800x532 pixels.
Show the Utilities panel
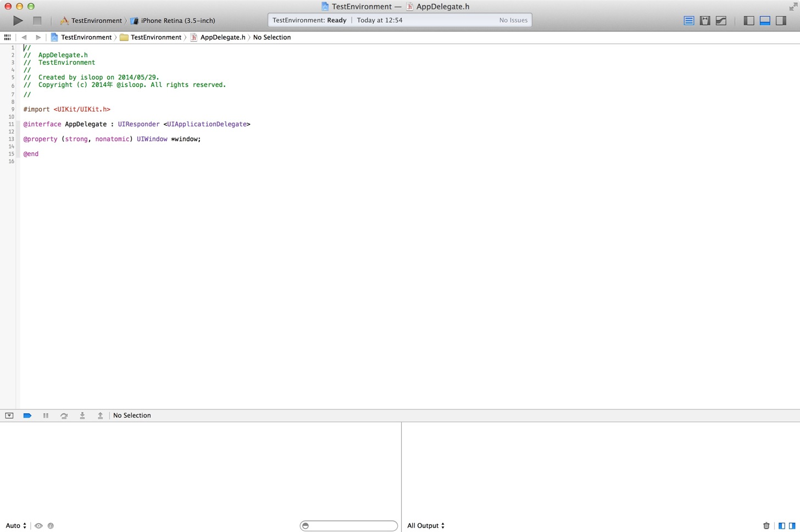coord(781,20)
